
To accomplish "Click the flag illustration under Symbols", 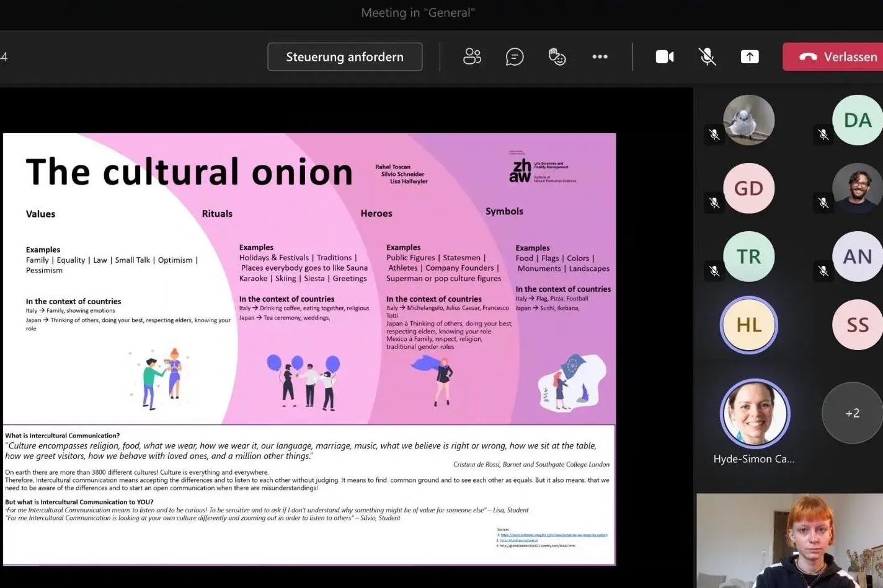I will 571,382.
